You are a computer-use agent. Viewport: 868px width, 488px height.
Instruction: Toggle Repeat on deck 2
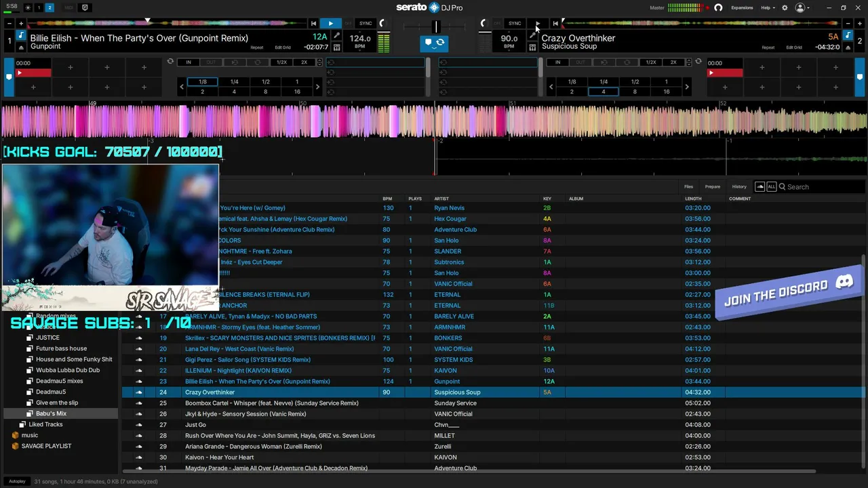[768, 47]
